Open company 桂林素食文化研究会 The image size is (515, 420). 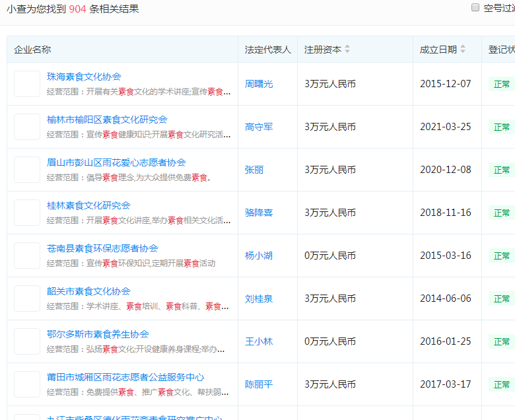pos(88,205)
